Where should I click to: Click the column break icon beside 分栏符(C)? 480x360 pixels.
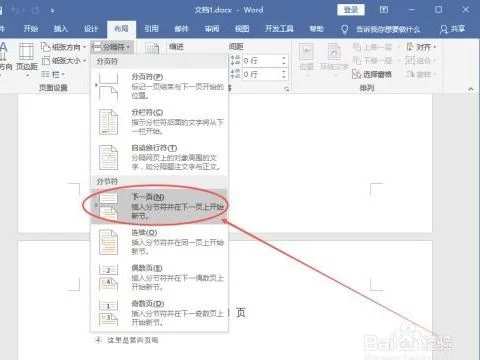109,122
